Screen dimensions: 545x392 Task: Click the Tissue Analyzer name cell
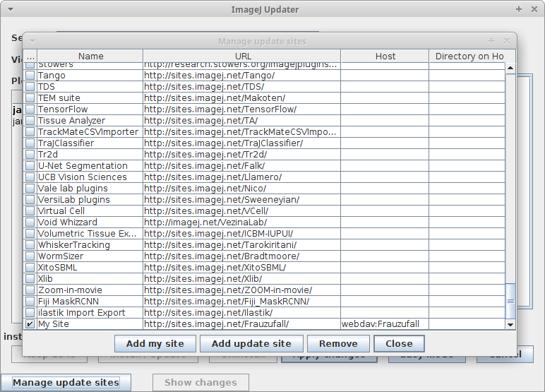click(90, 120)
